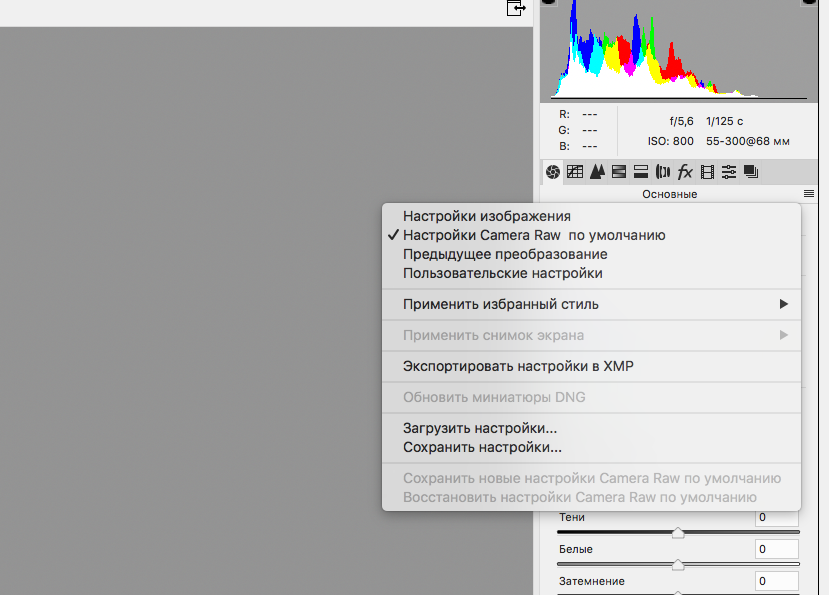Viewport: 829px width, 595px height.
Task: Click the fx Effects panel icon
Action: (x=685, y=172)
